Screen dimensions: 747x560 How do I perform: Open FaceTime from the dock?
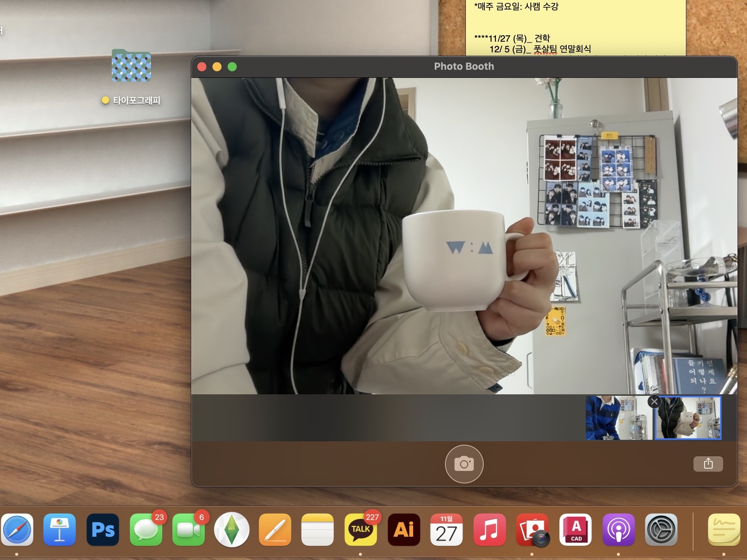189,530
